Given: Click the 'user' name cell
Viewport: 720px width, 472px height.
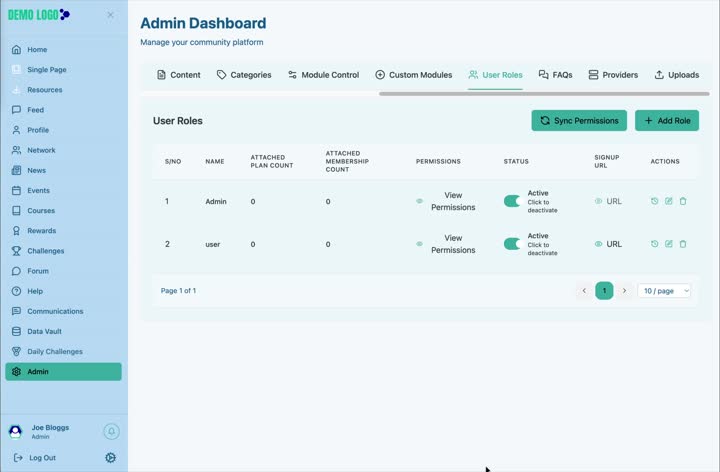Looking at the screenshot, I should pos(213,244).
